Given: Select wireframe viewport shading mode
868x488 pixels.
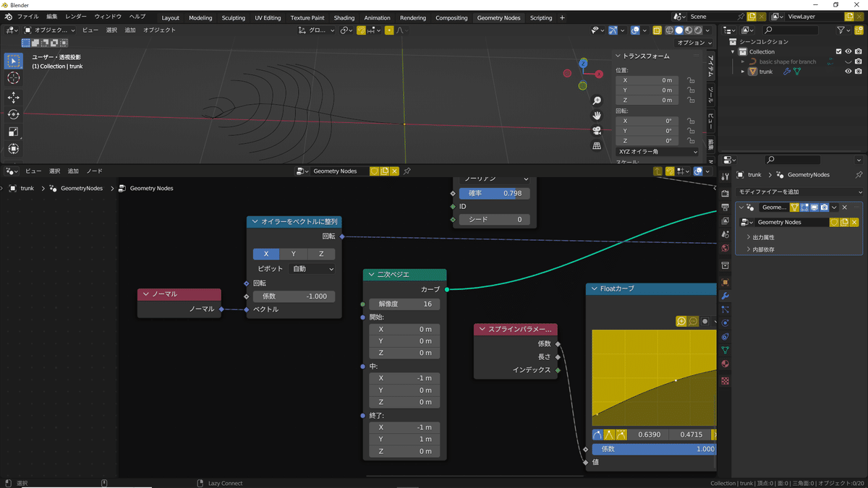Looking at the screenshot, I should [669, 30].
